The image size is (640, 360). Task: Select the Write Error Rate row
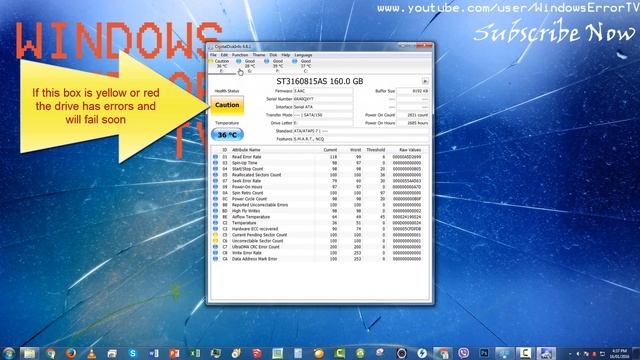click(x=318, y=253)
